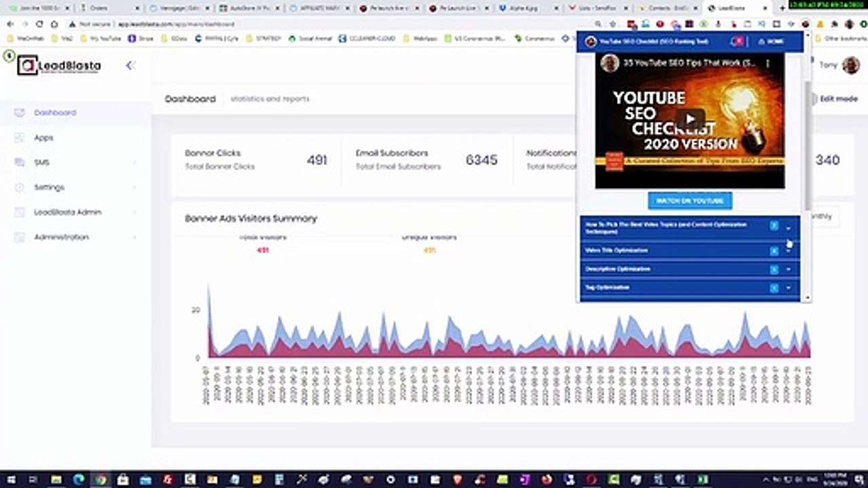The image size is (868, 488).
Task: Click the 'Banner Ads Visitors Summary' heading
Action: click(251, 218)
